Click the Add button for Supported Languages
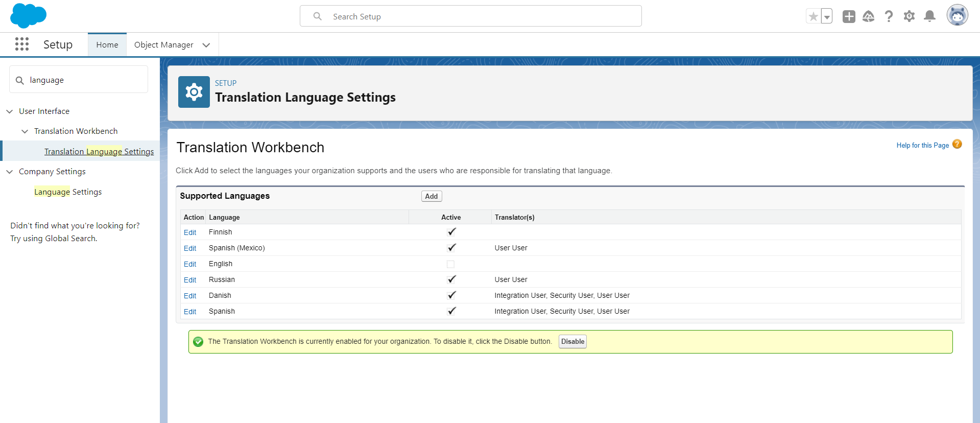Viewport: 980px width, 423px height. [x=431, y=196]
